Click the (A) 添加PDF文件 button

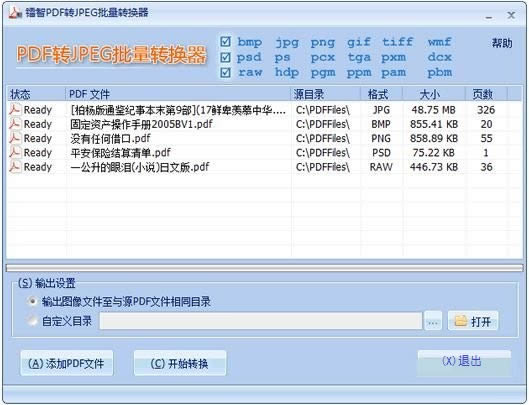(x=67, y=363)
